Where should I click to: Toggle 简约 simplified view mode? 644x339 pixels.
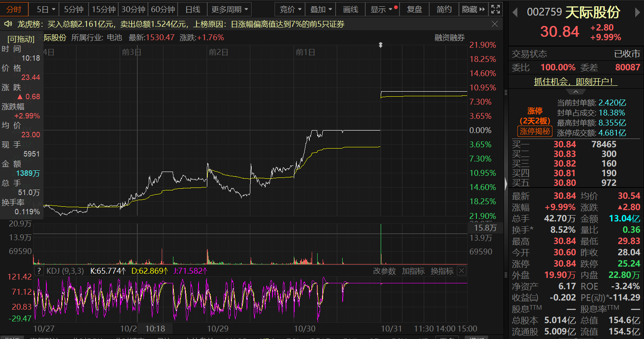pos(444,9)
